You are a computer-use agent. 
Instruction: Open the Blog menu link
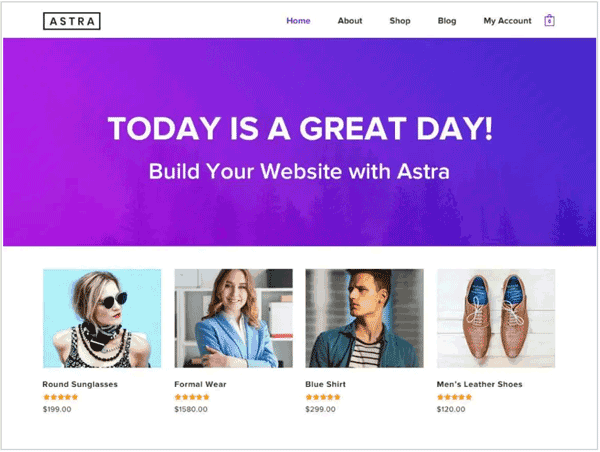pos(448,21)
